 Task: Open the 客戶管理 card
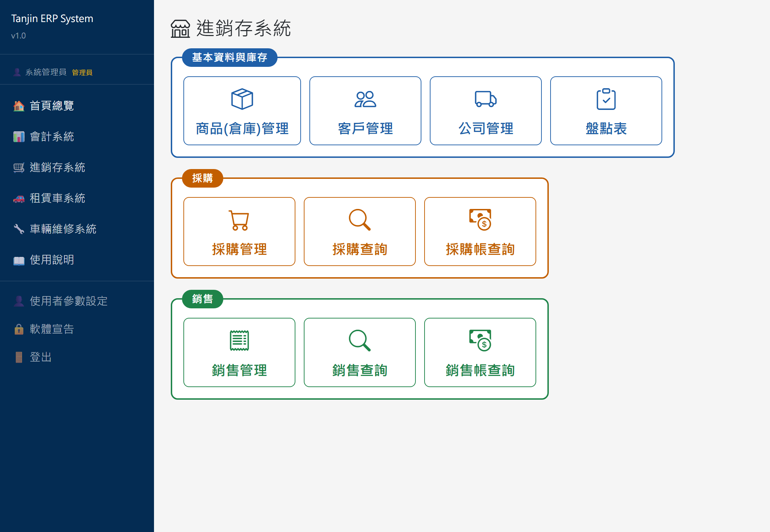(x=365, y=111)
